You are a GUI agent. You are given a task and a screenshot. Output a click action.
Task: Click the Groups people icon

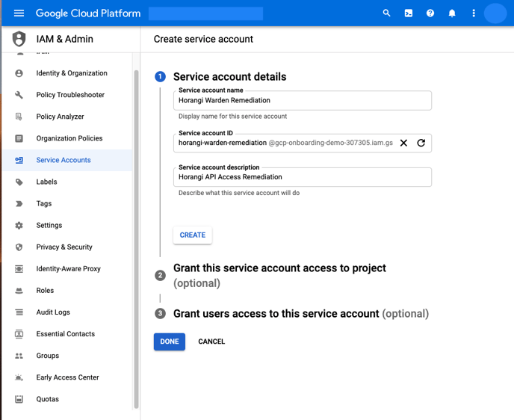click(x=19, y=356)
